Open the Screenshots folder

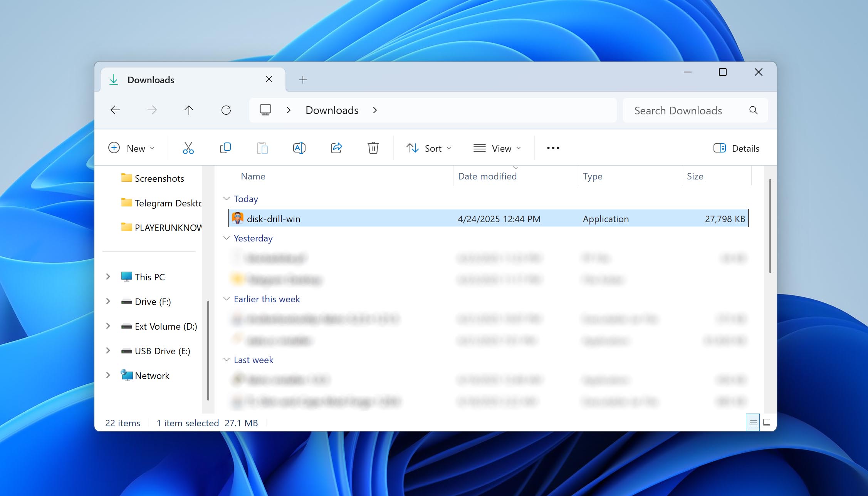(153, 178)
